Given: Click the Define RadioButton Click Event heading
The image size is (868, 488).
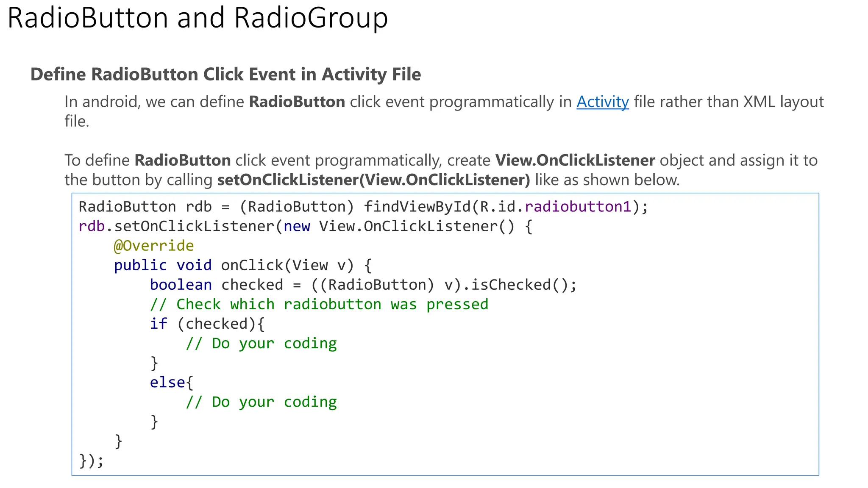Looking at the screenshot, I should tap(225, 75).
